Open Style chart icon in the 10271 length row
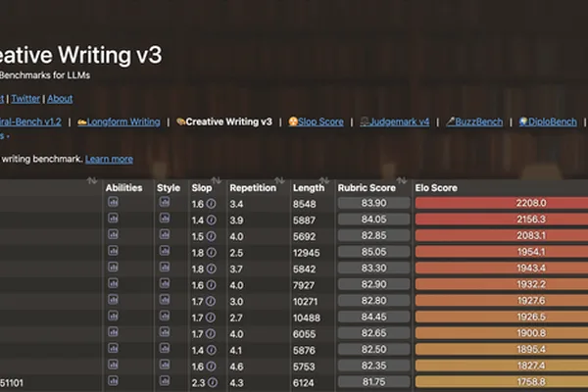 pos(165,300)
